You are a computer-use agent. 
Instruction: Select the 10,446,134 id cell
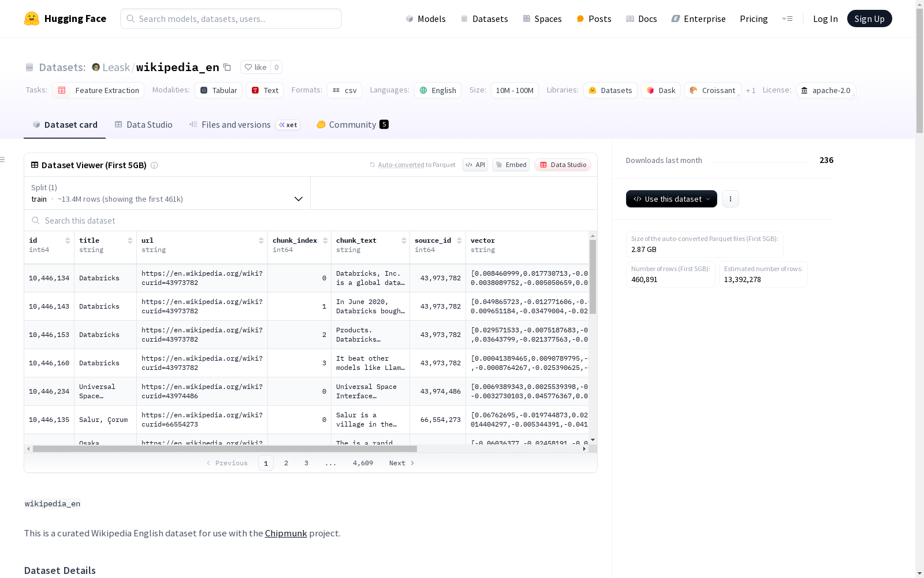[x=49, y=278]
